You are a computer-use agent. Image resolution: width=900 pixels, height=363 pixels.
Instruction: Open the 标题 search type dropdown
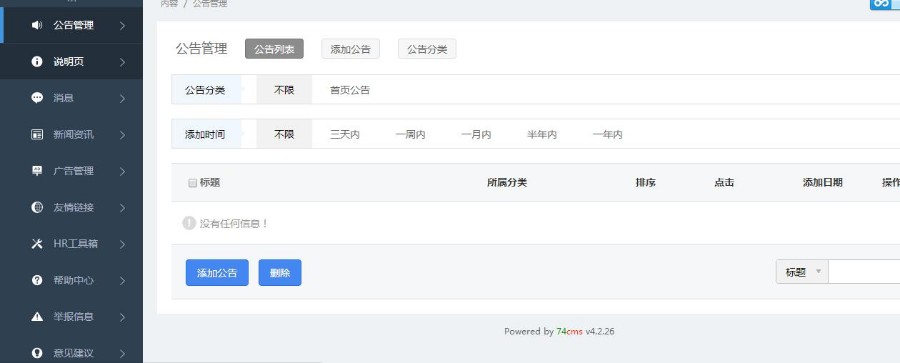click(x=802, y=272)
